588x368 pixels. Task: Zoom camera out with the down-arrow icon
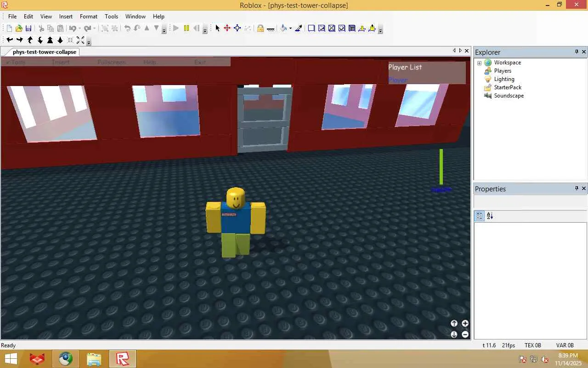click(x=60, y=40)
